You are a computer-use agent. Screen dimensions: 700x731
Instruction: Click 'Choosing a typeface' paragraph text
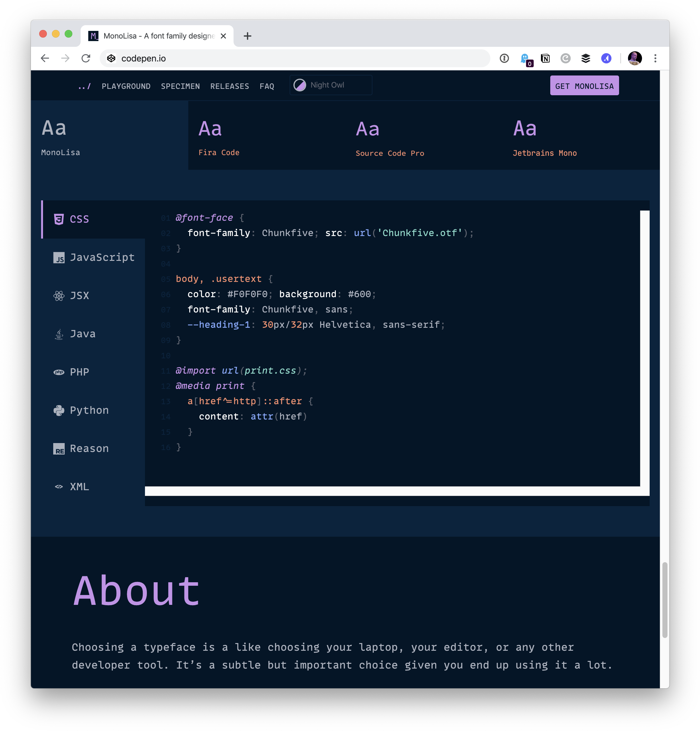click(x=342, y=656)
